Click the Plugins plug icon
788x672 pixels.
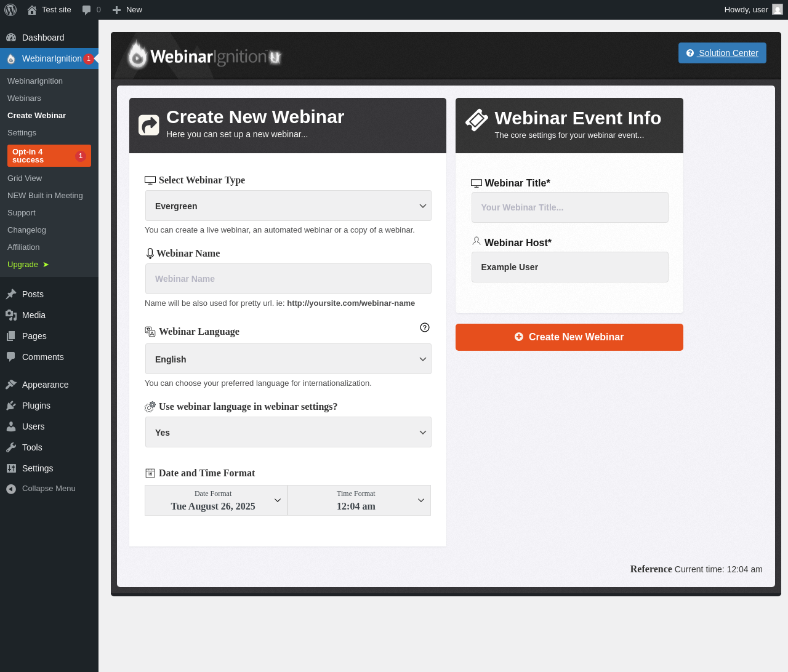coord(11,406)
